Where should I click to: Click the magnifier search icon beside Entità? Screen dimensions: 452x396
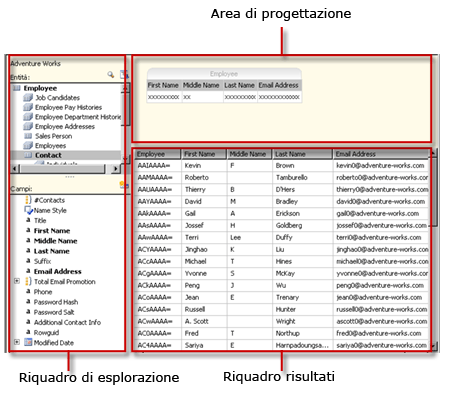111,75
